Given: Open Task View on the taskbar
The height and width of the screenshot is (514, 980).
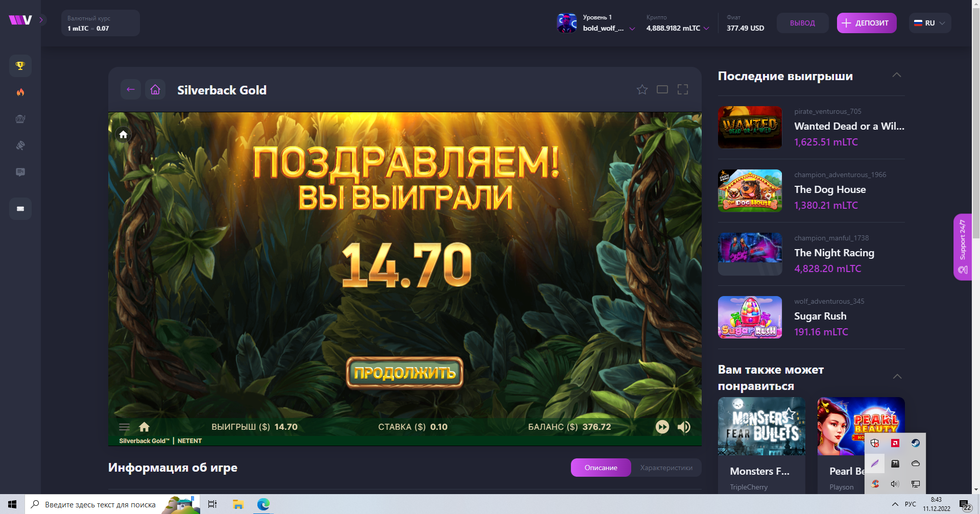Looking at the screenshot, I should pyautogui.click(x=212, y=504).
